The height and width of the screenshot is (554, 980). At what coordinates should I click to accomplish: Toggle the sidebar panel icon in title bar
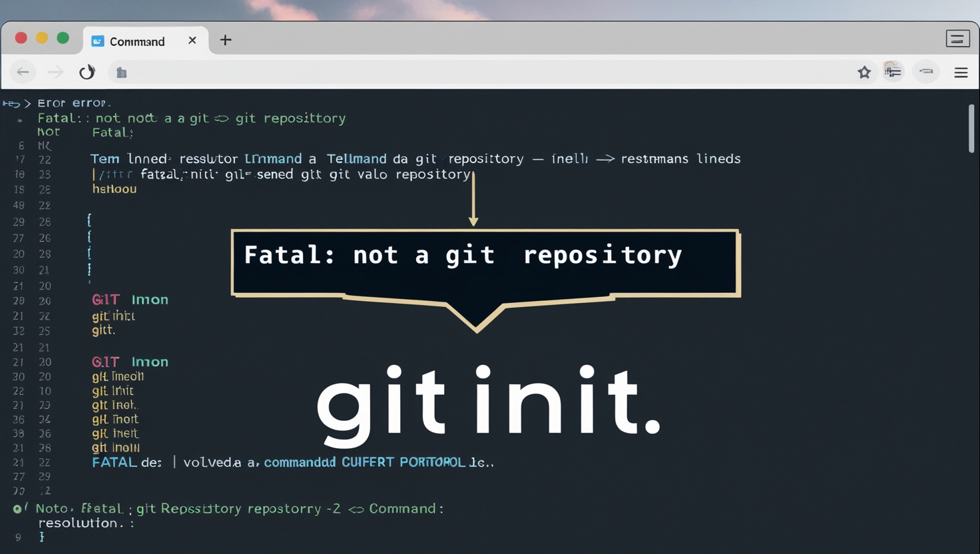click(958, 39)
